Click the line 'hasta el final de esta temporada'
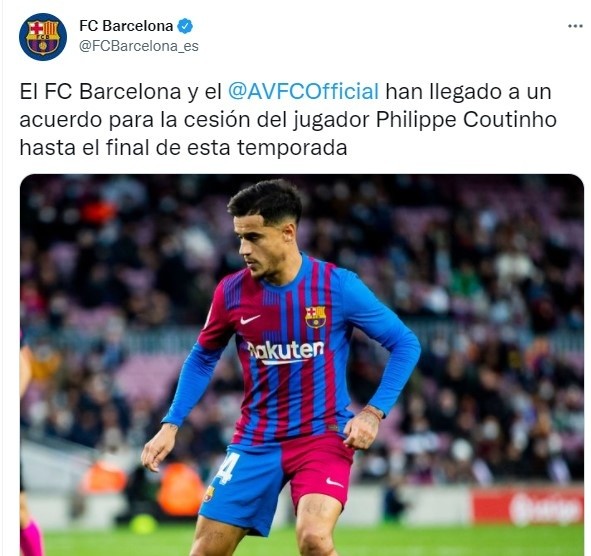 click(183, 147)
